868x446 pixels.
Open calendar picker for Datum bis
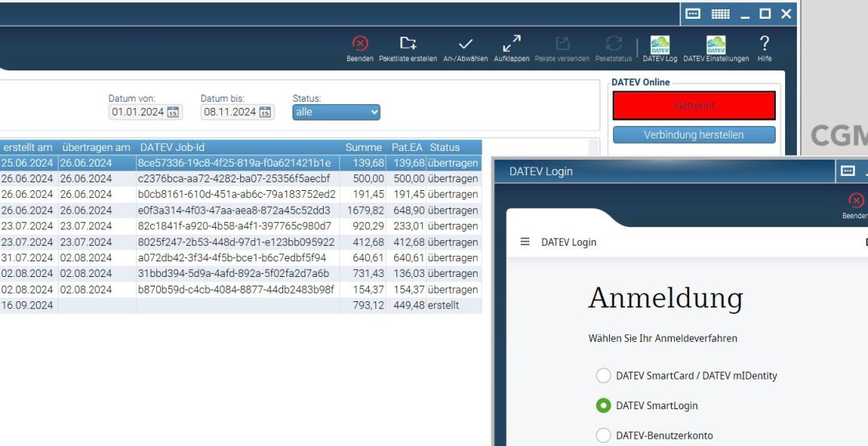pos(265,113)
